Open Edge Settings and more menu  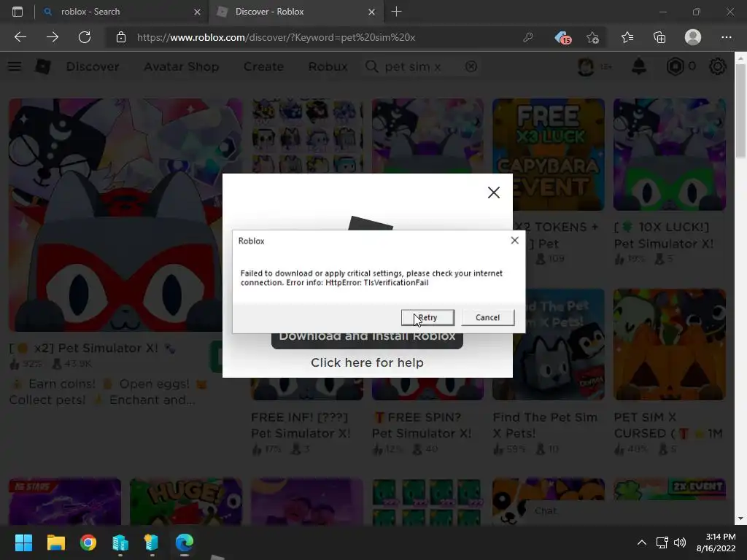point(726,37)
